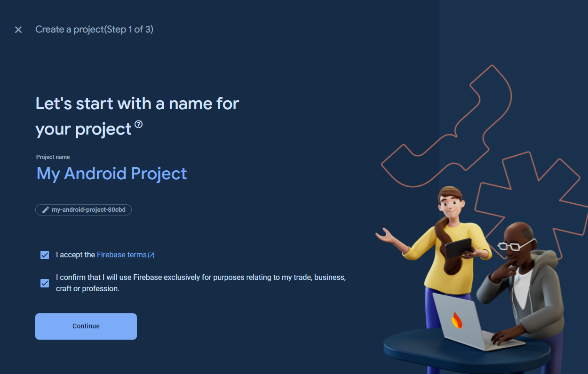Click the "Create a project(Step 1 of 3)" title

[x=95, y=30]
